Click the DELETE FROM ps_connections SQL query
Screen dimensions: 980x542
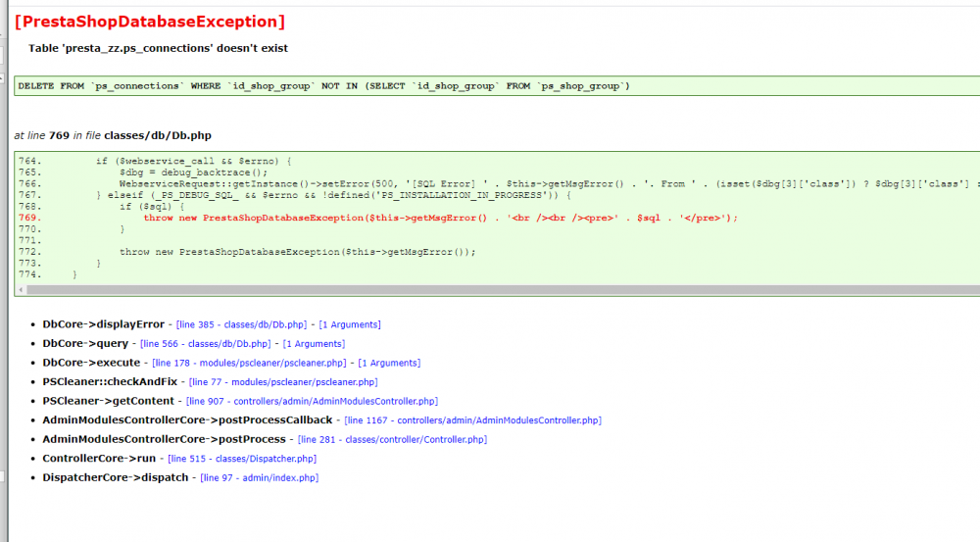click(x=323, y=85)
